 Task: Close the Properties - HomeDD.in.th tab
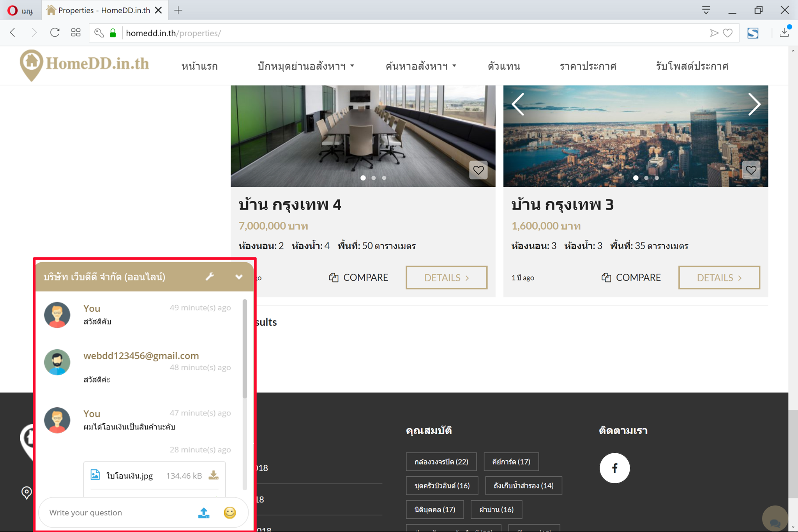point(158,11)
